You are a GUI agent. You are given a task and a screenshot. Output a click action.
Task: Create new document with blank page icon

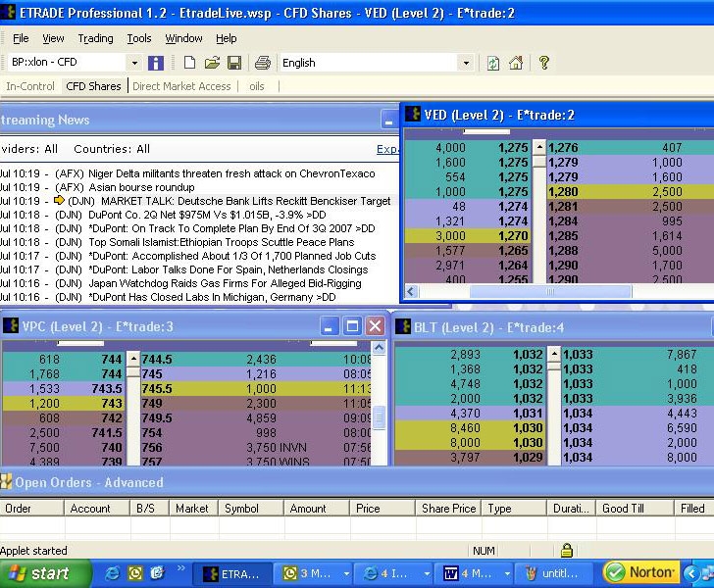(189, 63)
